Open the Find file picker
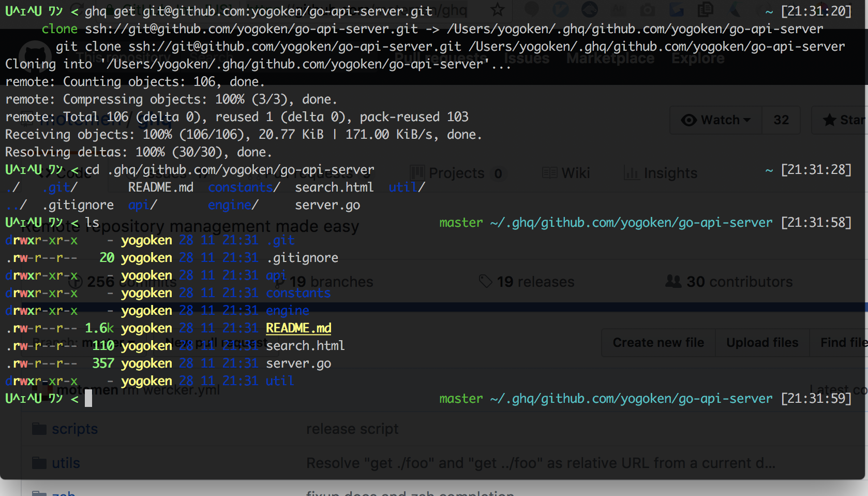Viewport: 868px width, 496px height. (x=843, y=342)
